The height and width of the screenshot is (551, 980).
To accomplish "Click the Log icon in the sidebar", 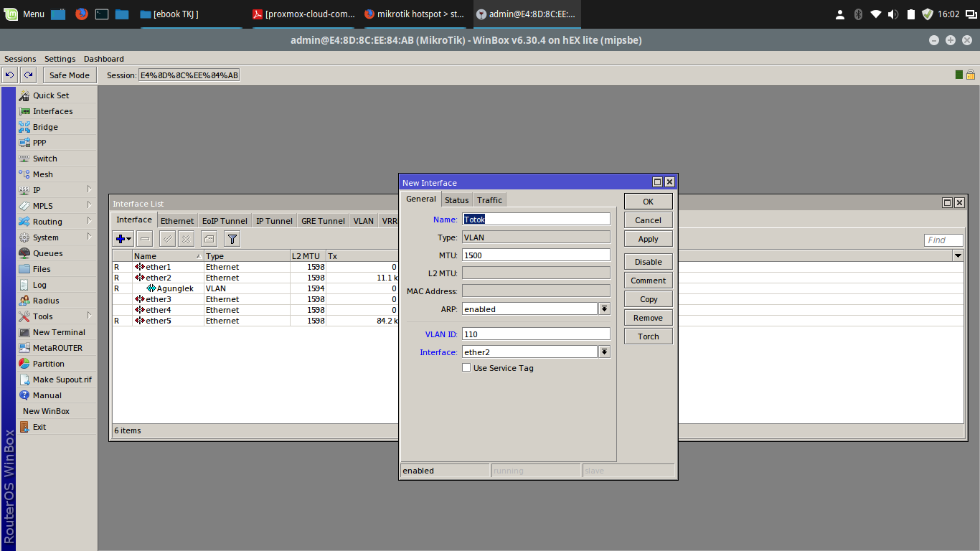I will [24, 285].
